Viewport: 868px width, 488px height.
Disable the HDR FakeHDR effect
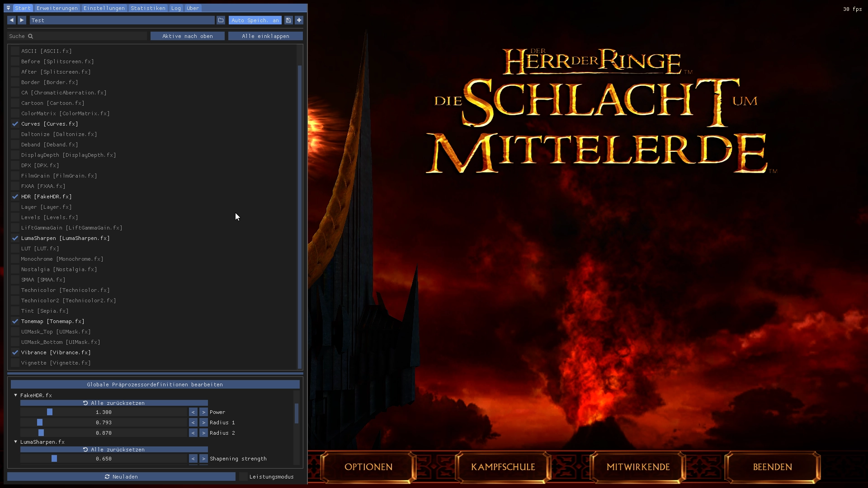coord(15,197)
